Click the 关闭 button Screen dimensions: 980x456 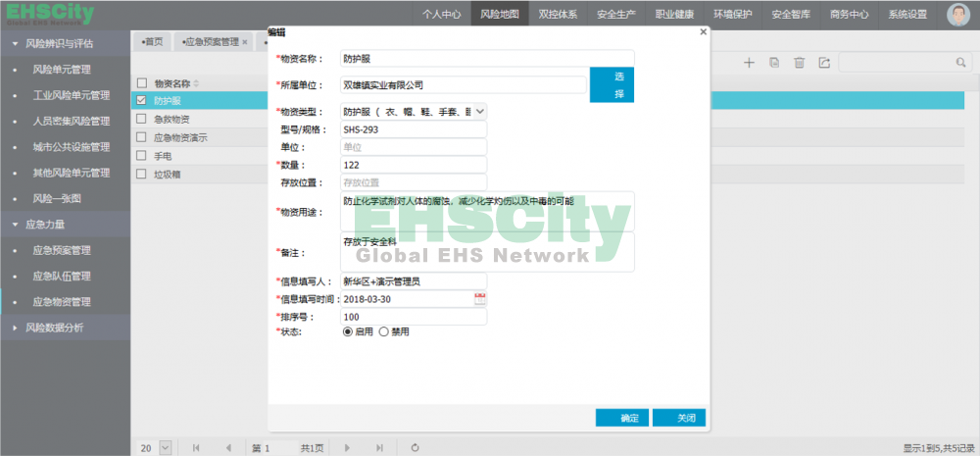click(x=679, y=418)
